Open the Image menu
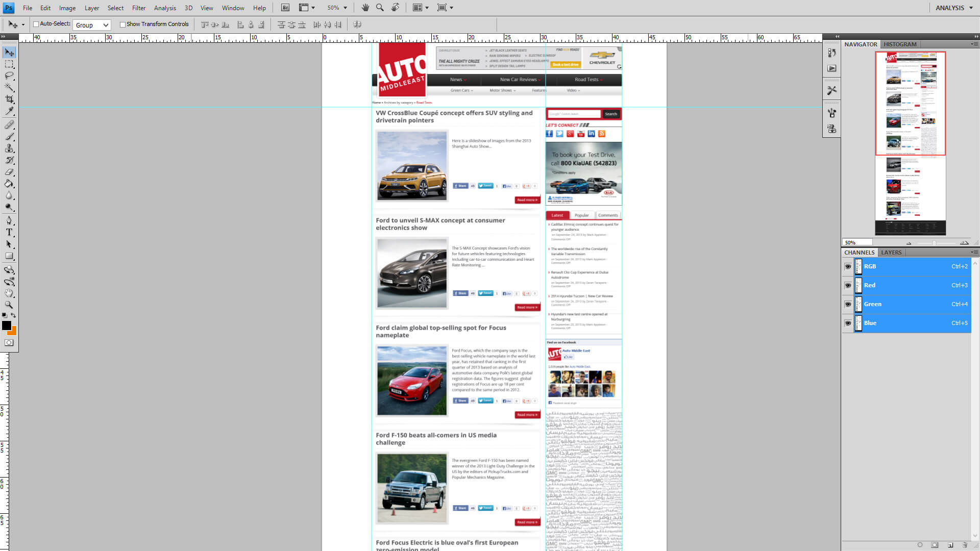980x551 pixels. tap(67, 8)
